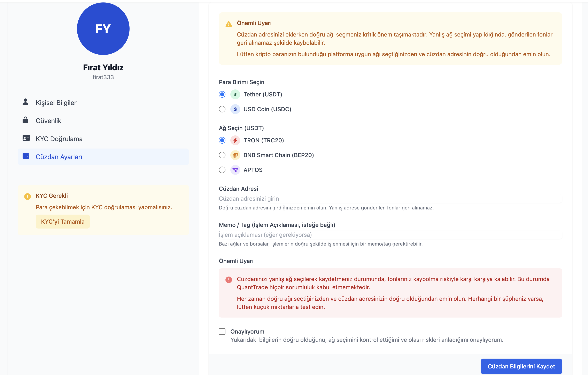Click the APTOS network icon

click(x=235, y=170)
